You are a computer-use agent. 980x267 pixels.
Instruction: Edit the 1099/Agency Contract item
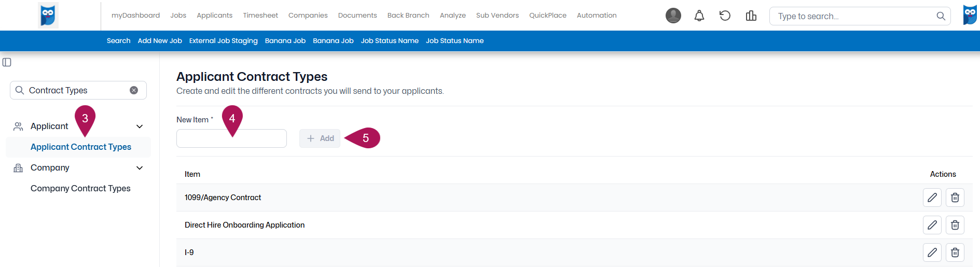pyautogui.click(x=932, y=198)
